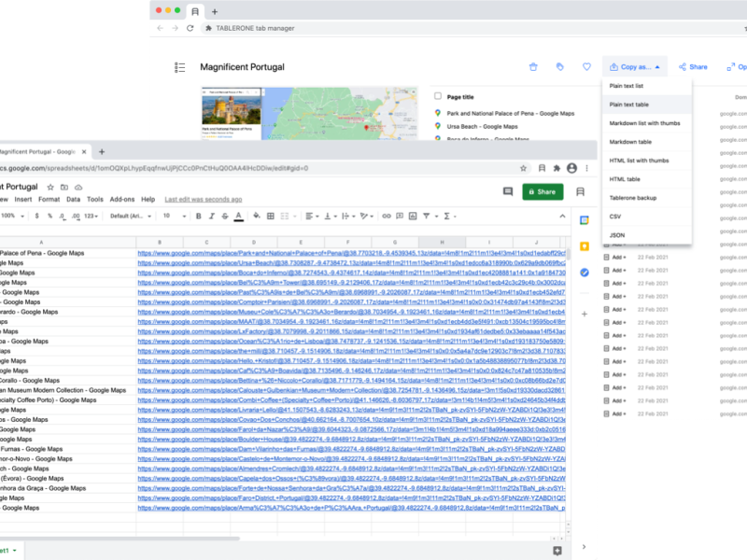Open the tag icon in Tablerone header

pos(559,67)
